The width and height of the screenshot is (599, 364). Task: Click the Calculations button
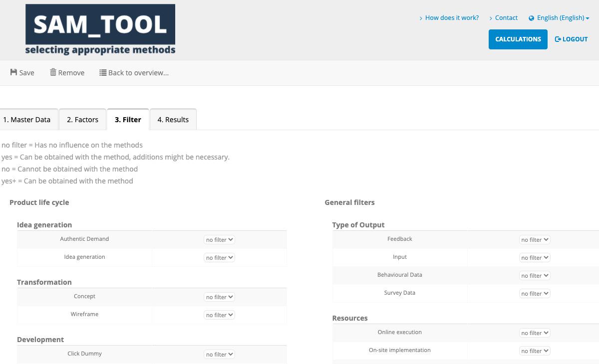point(518,39)
